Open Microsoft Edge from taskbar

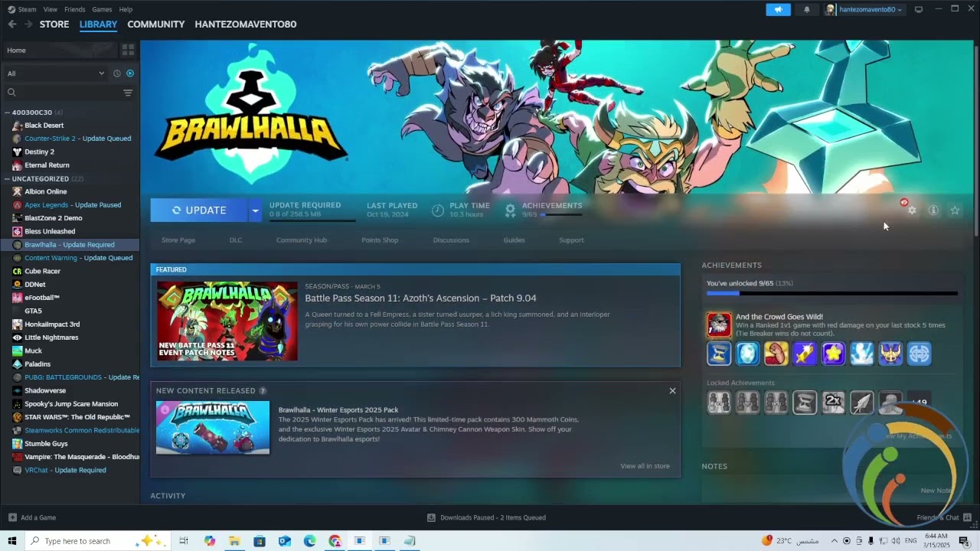pos(309,541)
